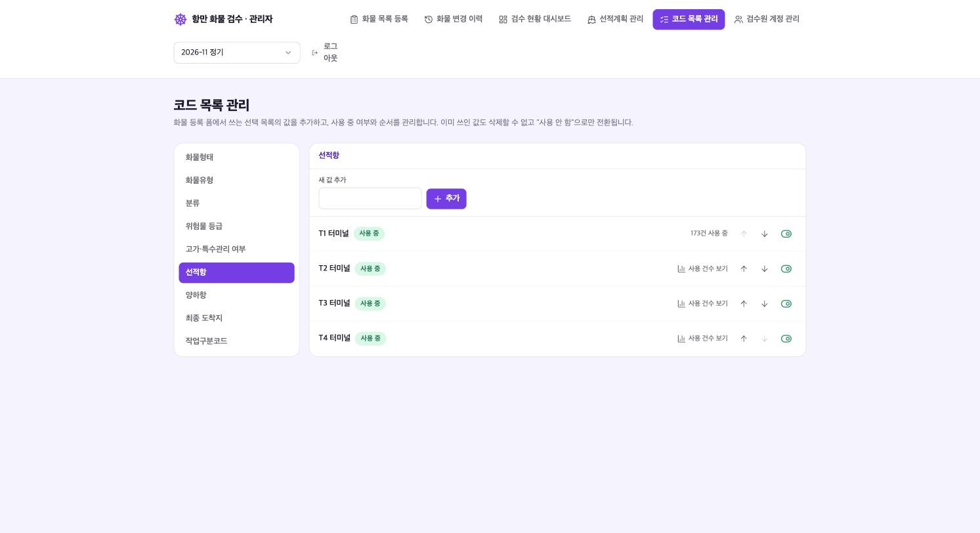Focus the 새 값 추가 input field
The width and height of the screenshot is (980, 533).
click(370, 198)
